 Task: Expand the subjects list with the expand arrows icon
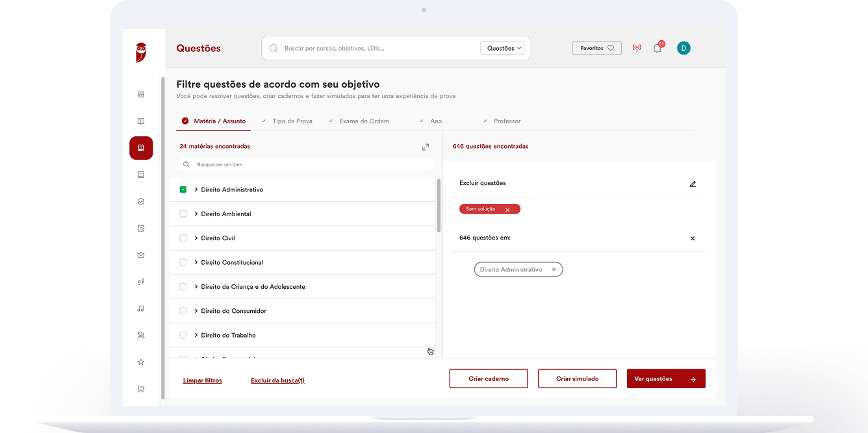(426, 147)
